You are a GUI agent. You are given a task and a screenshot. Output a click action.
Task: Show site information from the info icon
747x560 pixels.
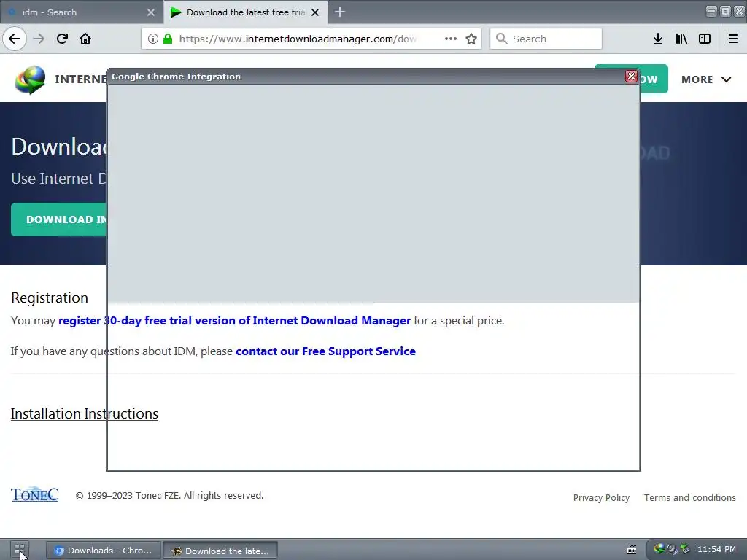pos(153,39)
